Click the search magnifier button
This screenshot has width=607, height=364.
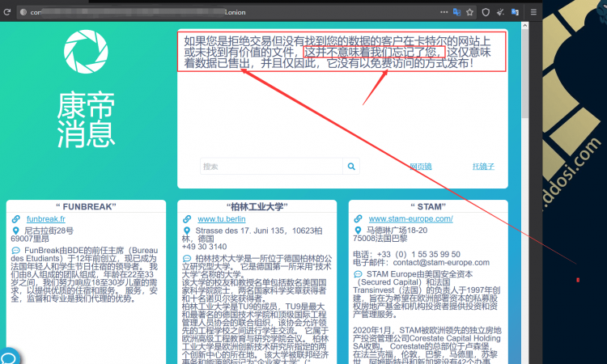click(x=351, y=167)
